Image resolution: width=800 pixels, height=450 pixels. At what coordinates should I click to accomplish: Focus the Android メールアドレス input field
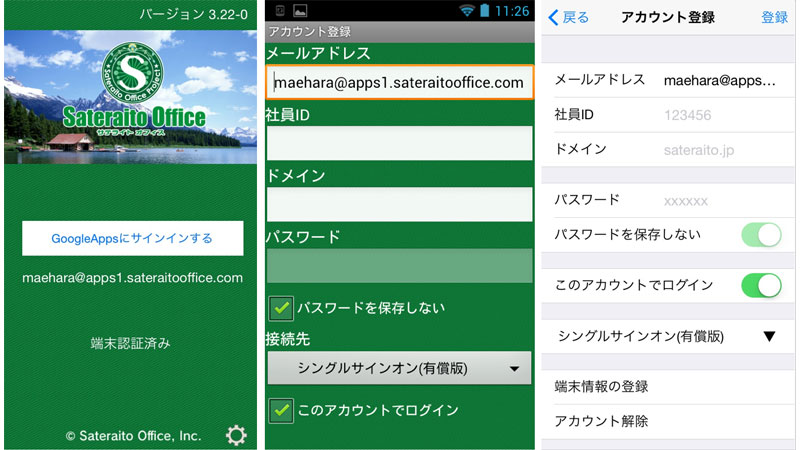(x=399, y=82)
